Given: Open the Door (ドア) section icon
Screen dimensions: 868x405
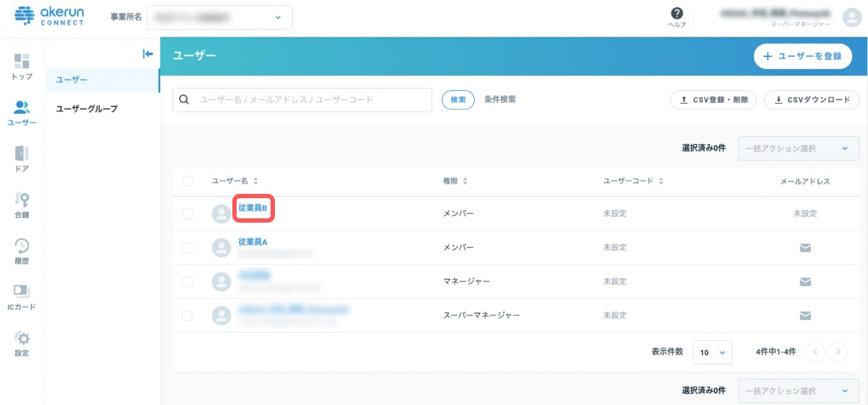Looking at the screenshot, I should (22, 153).
